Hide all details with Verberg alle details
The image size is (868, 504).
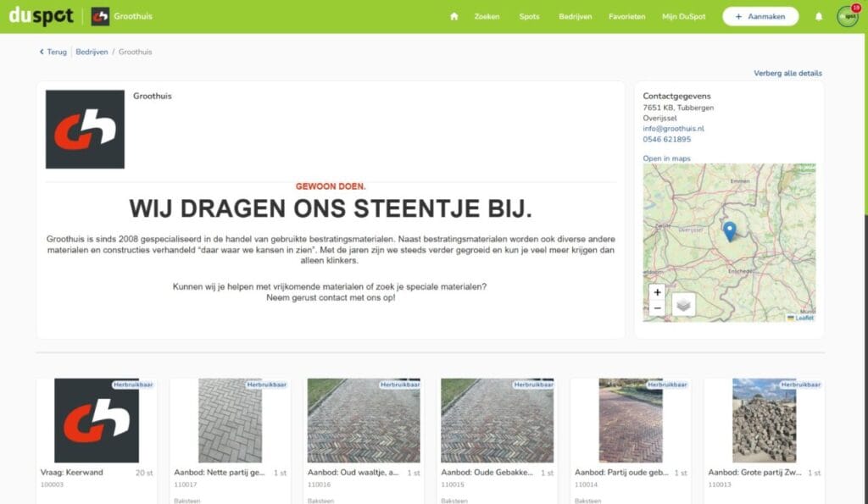(787, 73)
